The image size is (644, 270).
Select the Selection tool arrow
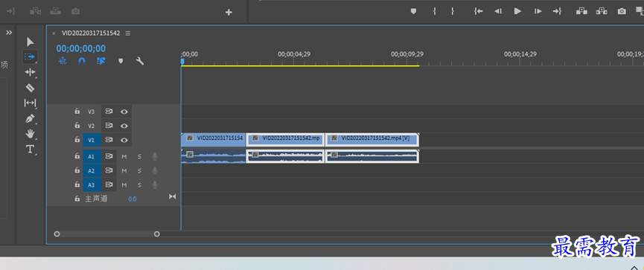[x=30, y=42]
